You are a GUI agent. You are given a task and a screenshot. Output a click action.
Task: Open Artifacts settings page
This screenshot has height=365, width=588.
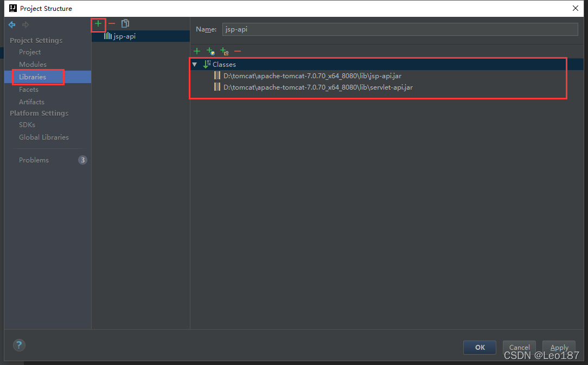pos(32,102)
